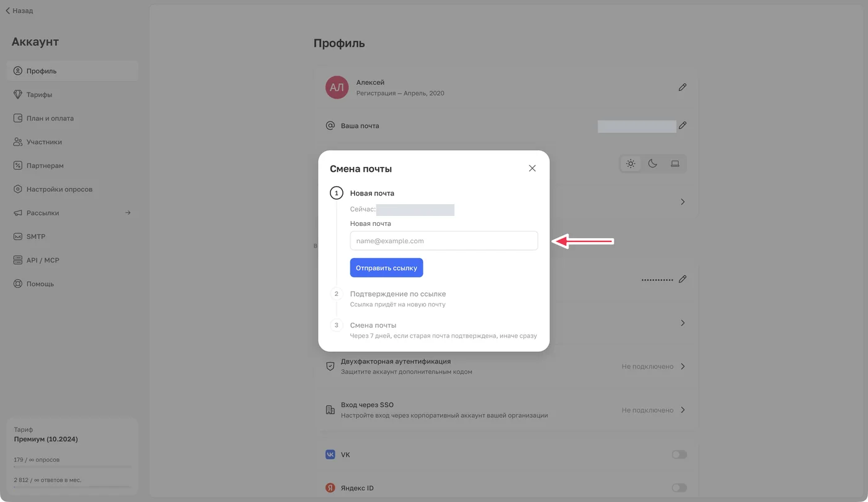Click the Регистрация — Апрель, 2020 text
The height and width of the screenshot is (502, 868).
coord(401,93)
